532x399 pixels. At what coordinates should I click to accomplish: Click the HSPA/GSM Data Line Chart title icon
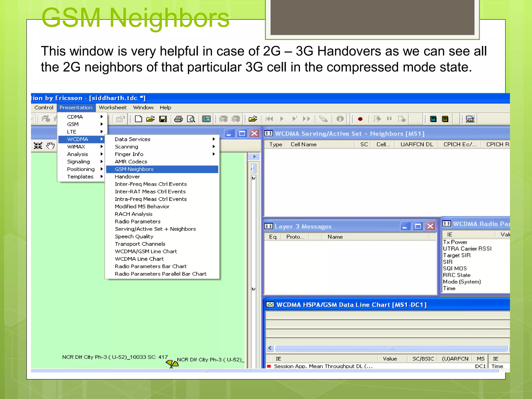[270, 304]
